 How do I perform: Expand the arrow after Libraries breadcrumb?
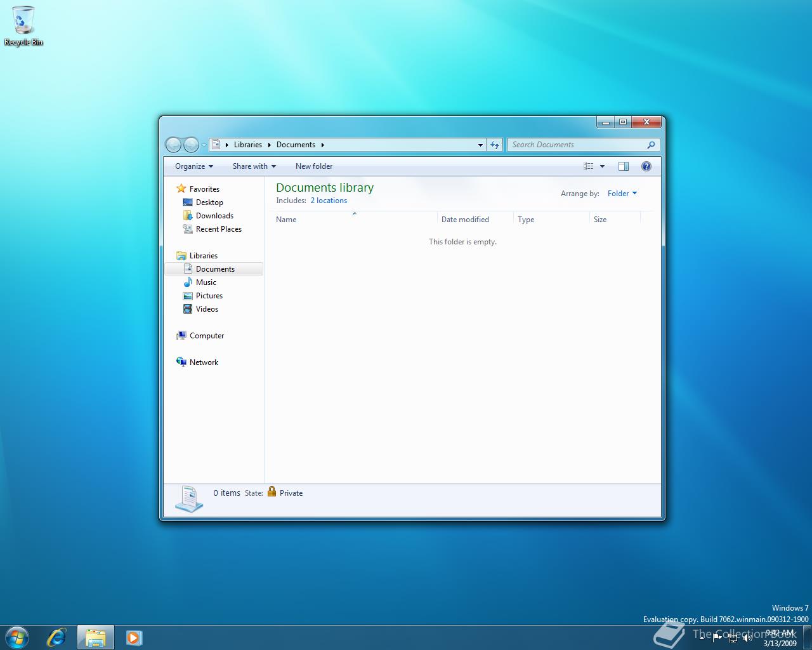269,145
